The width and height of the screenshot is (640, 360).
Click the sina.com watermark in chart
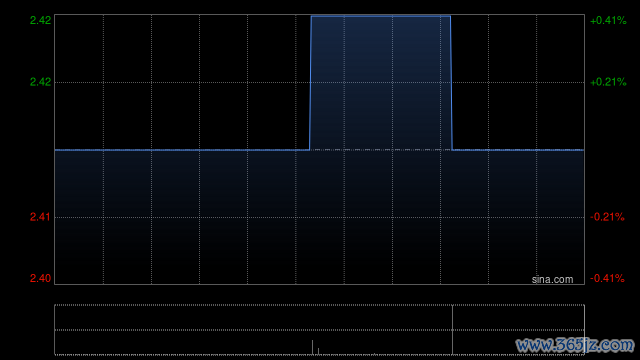coord(552,280)
